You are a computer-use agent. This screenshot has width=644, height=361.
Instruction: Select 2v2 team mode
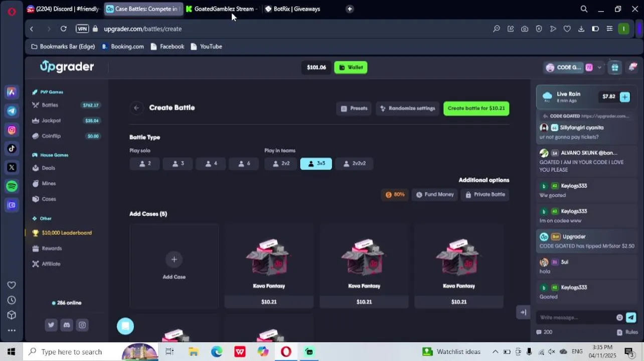click(x=280, y=163)
